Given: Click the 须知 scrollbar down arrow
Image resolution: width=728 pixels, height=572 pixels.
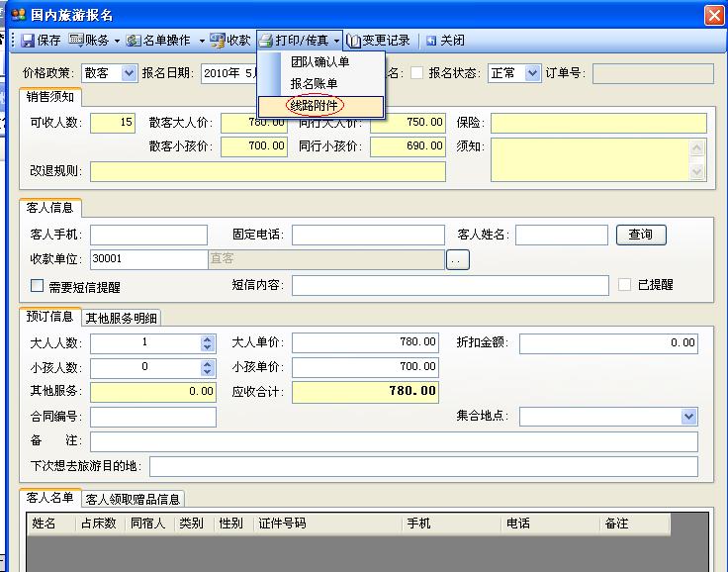Looking at the screenshot, I should pyautogui.click(x=697, y=171).
